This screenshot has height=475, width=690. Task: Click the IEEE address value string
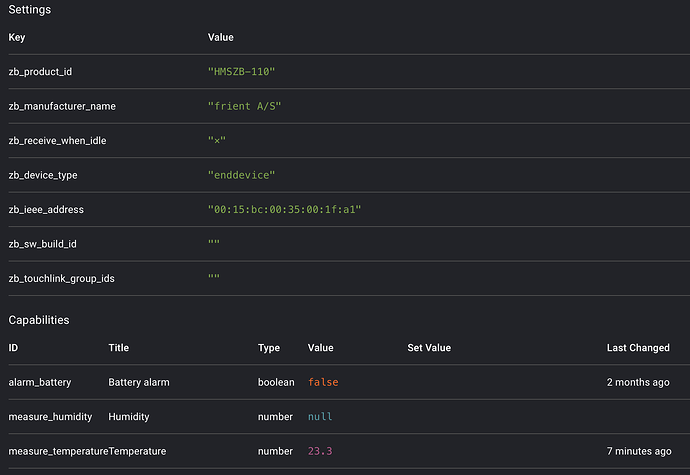284,209
